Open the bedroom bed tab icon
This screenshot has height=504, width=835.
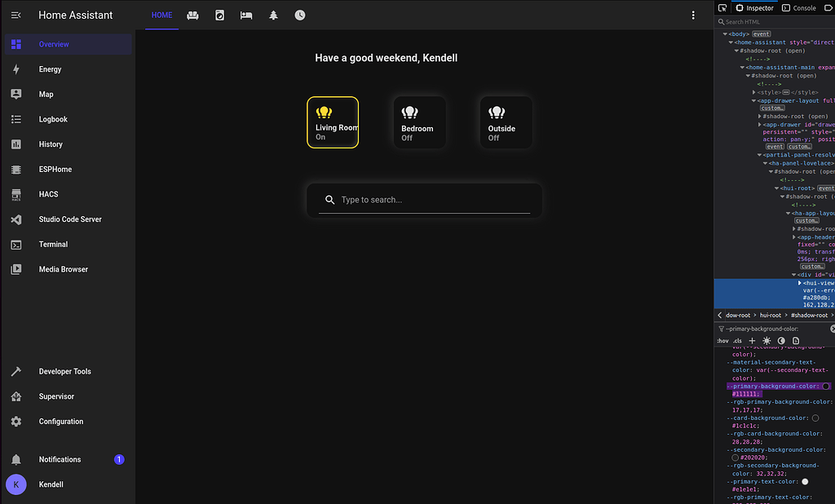point(246,15)
